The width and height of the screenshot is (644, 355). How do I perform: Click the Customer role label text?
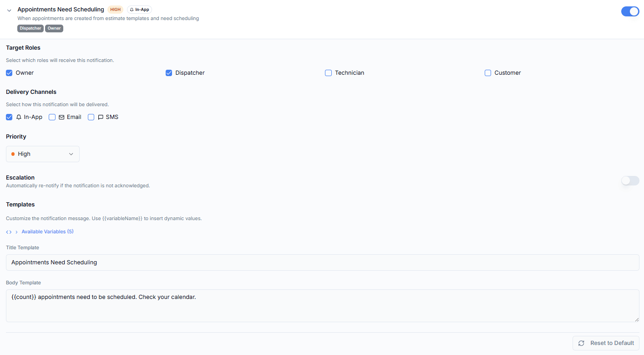coord(507,73)
